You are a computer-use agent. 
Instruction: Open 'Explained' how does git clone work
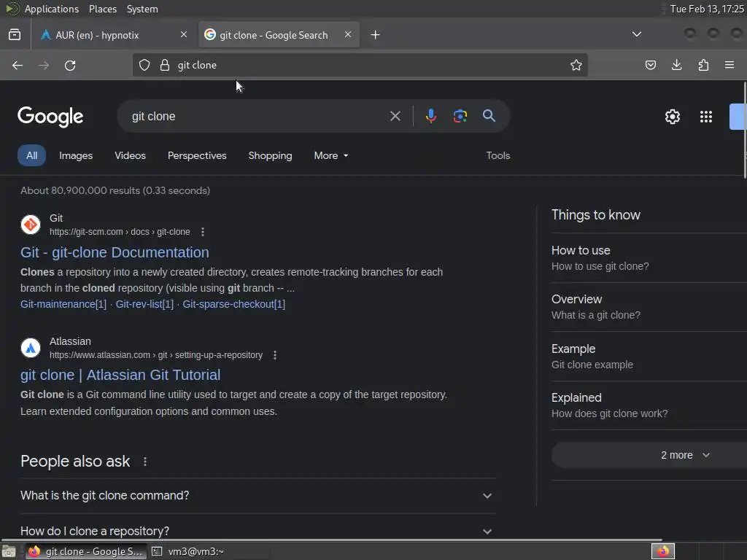point(649,405)
